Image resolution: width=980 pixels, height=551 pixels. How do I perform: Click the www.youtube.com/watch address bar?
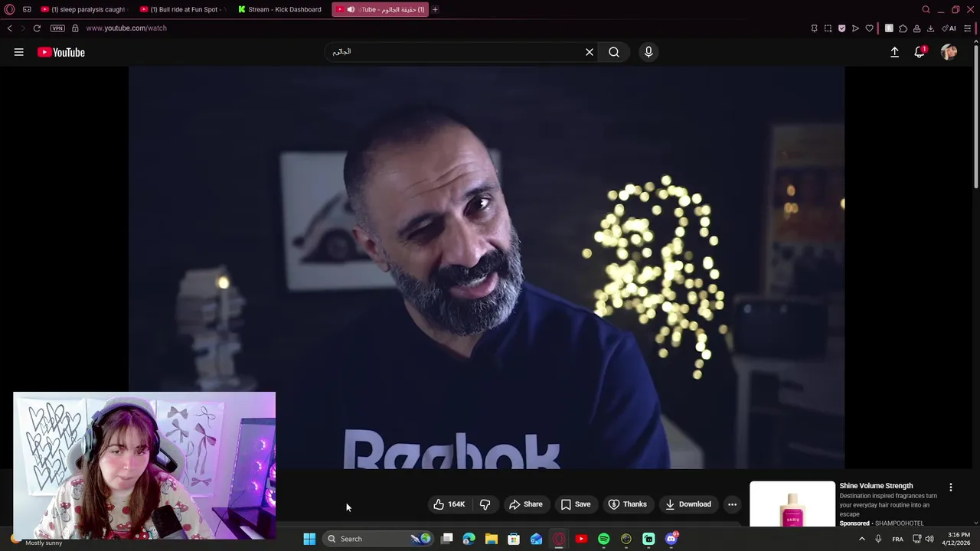pyautogui.click(x=126, y=28)
